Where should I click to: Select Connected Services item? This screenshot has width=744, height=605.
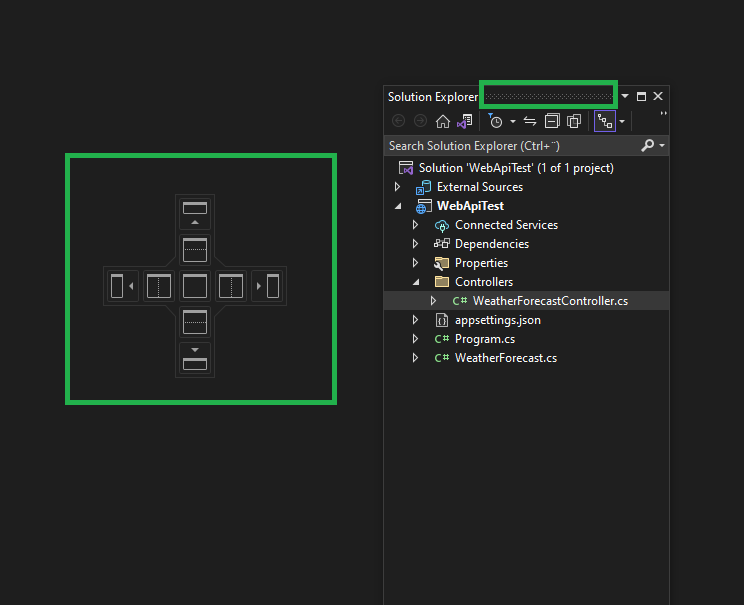(506, 225)
